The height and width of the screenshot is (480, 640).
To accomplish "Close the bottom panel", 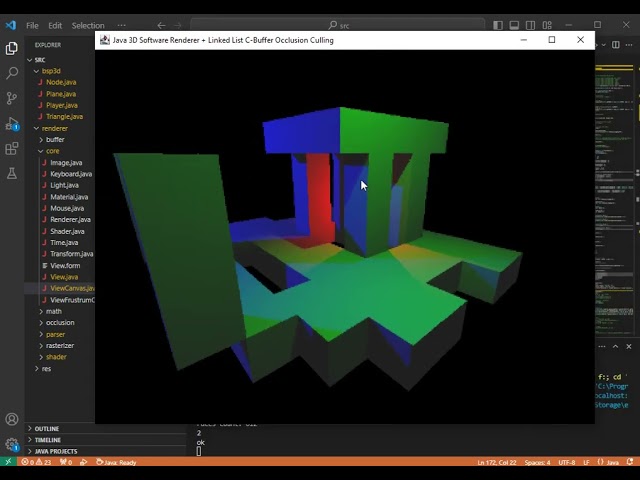I will 629,347.
